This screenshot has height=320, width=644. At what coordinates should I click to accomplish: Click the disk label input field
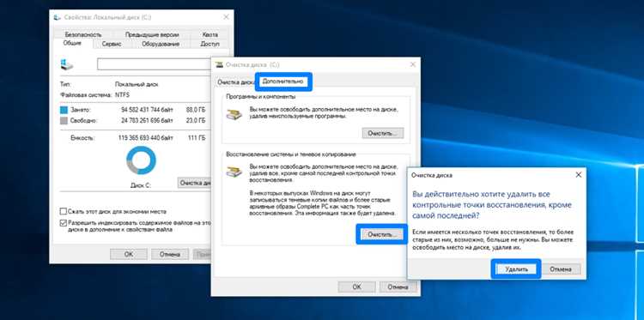point(154,64)
